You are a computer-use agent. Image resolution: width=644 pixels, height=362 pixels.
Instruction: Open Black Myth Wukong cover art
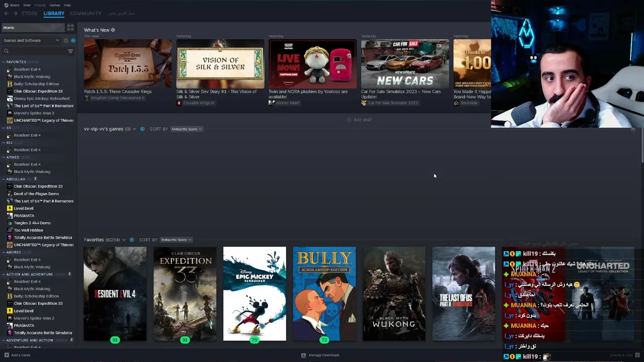click(x=394, y=294)
